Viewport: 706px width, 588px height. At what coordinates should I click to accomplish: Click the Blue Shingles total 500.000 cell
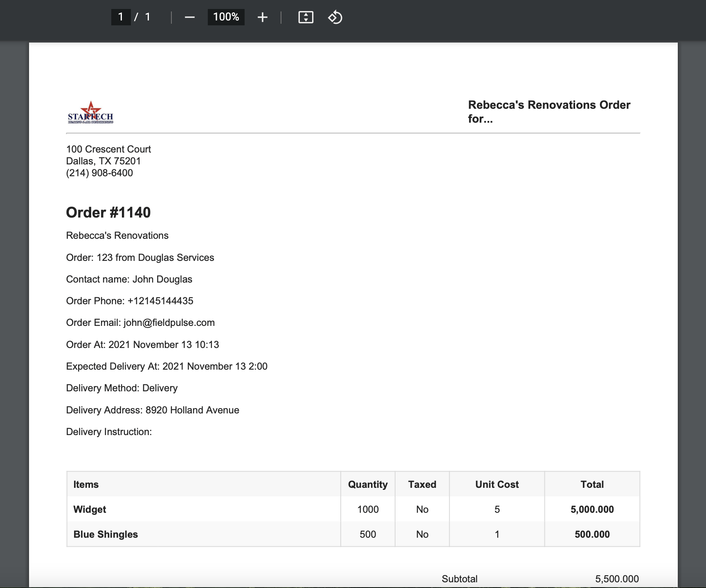(x=592, y=534)
